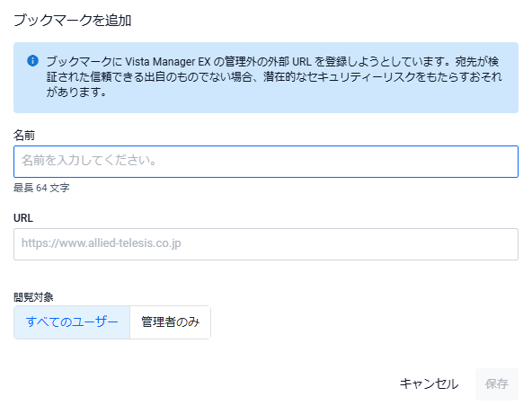Cancel adding the bookmark
Image resolution: width=532 pixels, height=414 pixels.
click(429, 383)
